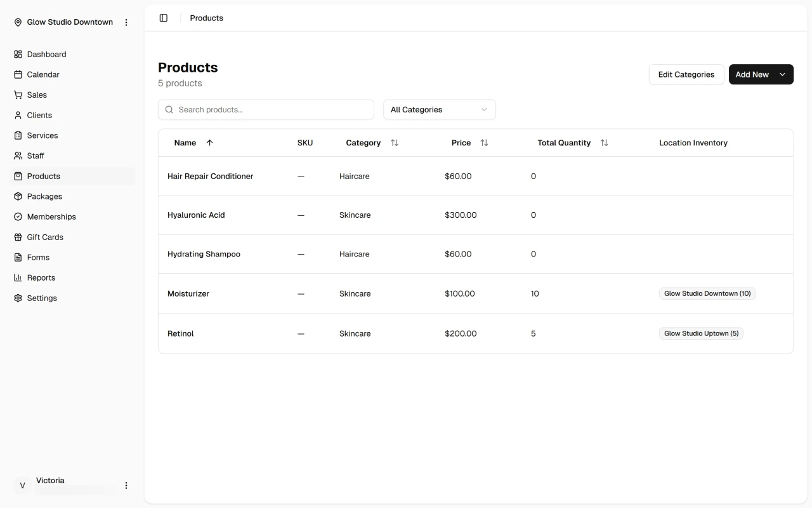Click the Add New button label

[x=752, y=74]
